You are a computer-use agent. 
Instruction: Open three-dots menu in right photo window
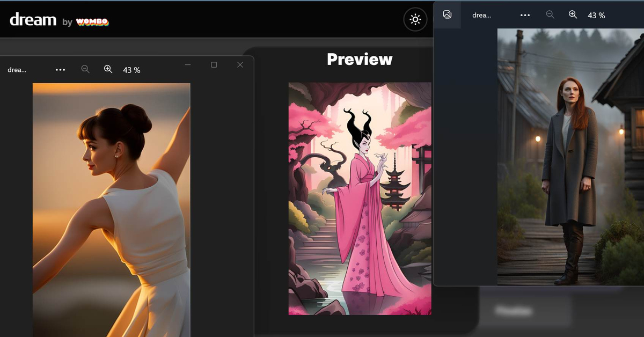[x=525, y=15]
